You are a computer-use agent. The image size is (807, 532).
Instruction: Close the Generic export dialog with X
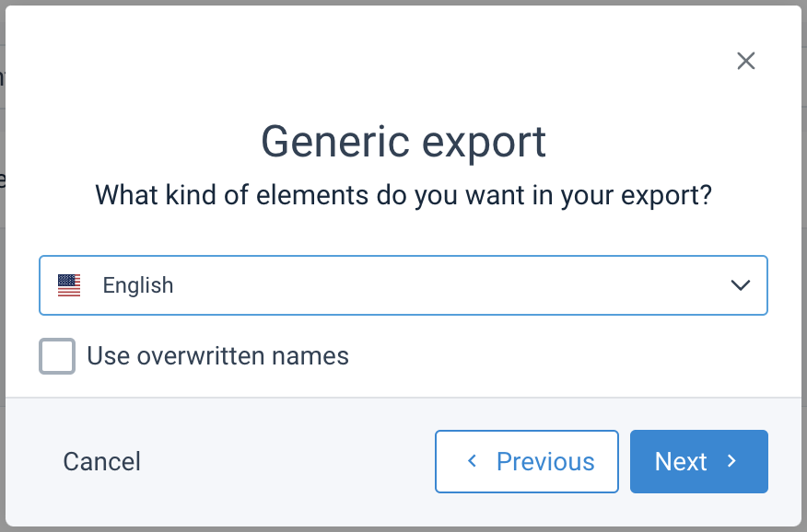(746, 61)
